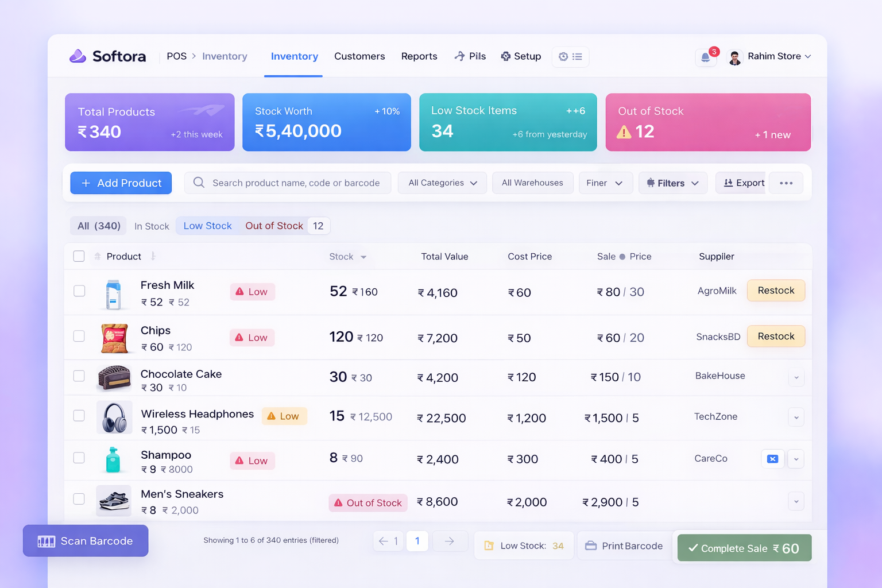
Task: Select the Chips row checkbox
Action: [79, 336]
